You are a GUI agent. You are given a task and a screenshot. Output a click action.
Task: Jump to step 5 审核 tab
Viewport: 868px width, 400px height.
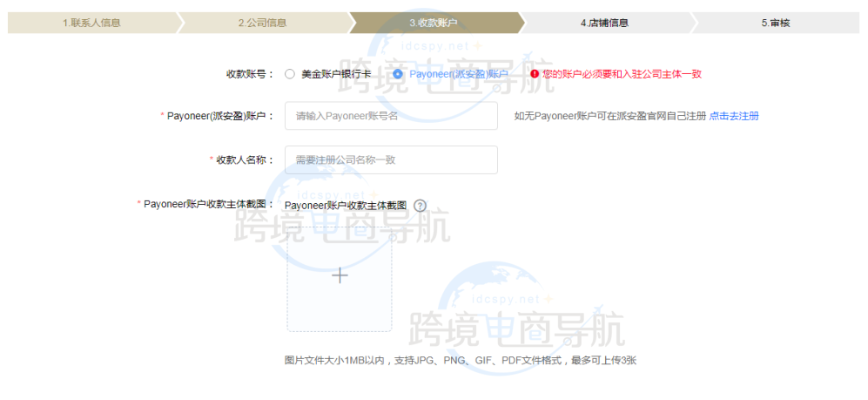pos(775,24)
